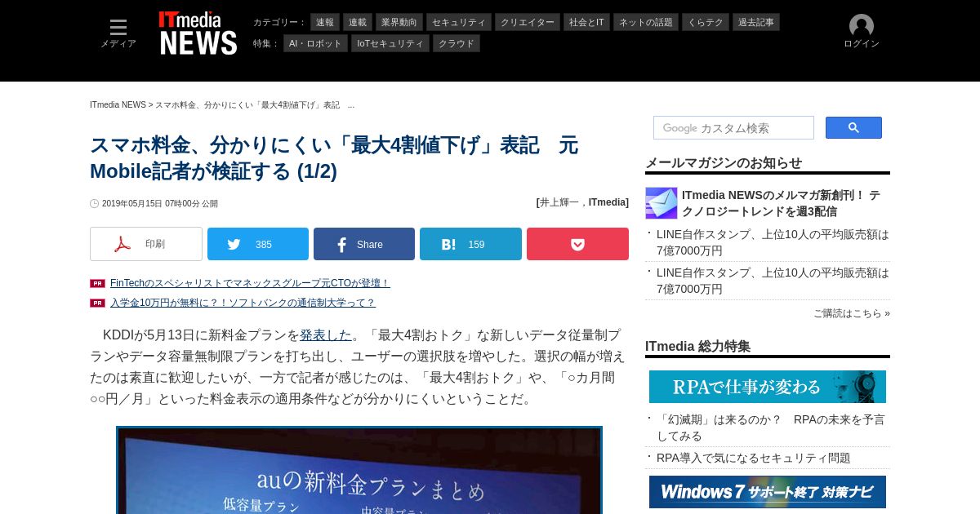Select 速報 category tag
This screenshot has width=980, height=514.
click(325, 22)
